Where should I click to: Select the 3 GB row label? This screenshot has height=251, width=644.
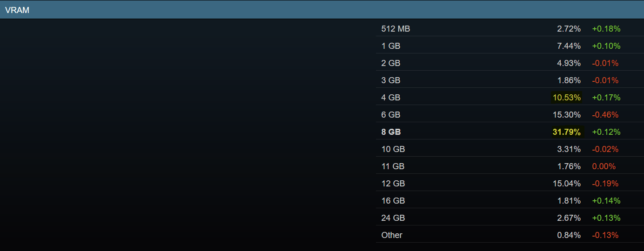[391, 80]
